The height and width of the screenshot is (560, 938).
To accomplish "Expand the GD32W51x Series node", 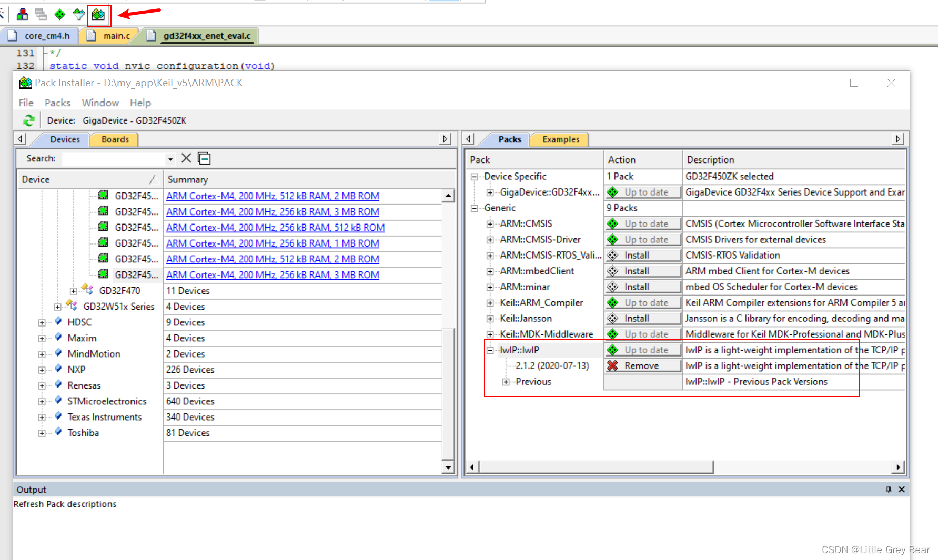I will click(x=58, y=307).
